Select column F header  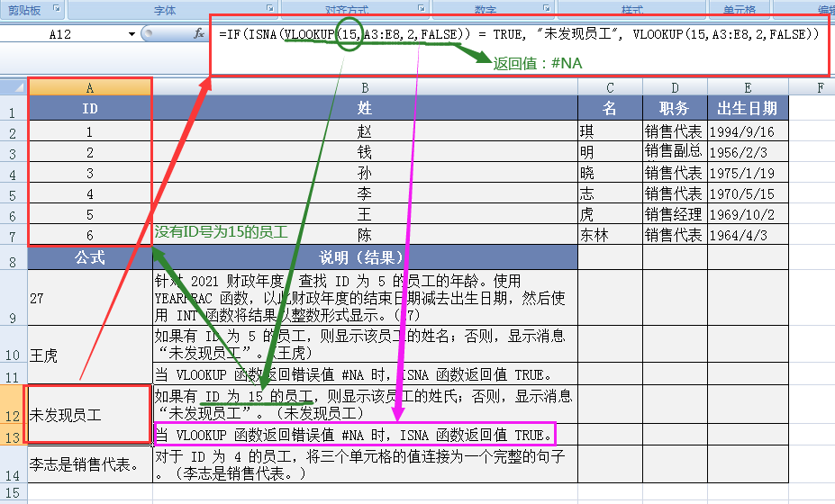pos(820,88)
